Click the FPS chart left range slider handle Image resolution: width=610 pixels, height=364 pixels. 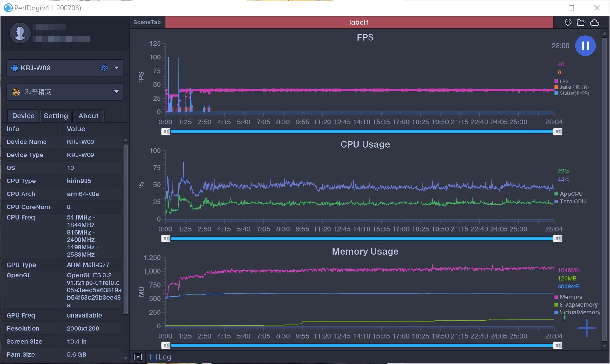coord(166,131)
